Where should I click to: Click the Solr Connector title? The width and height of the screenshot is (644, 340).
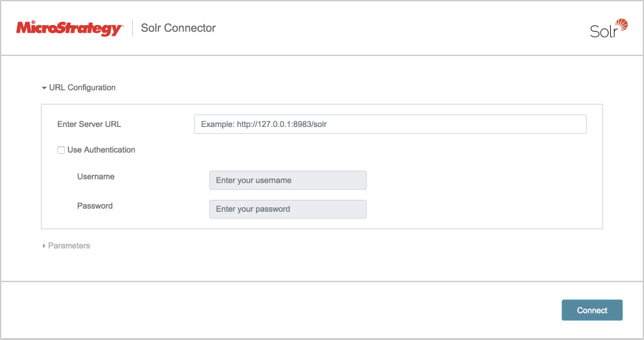pos(178,28)
